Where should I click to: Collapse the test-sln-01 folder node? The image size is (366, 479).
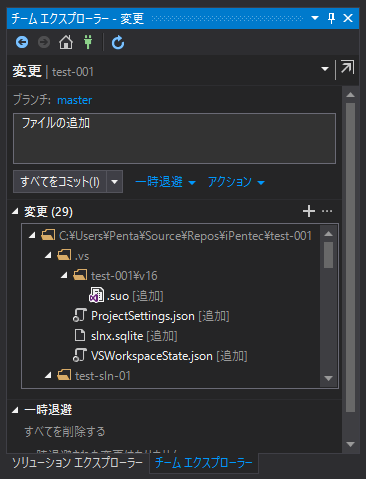[x=48, y=376]
